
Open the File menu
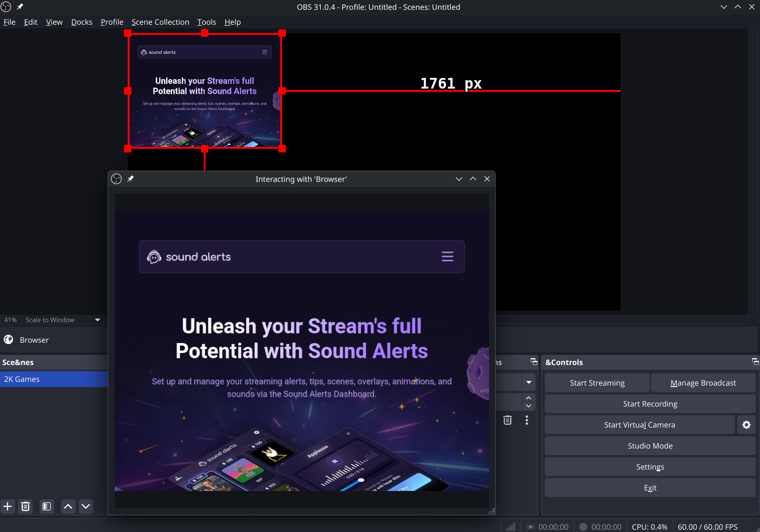click(9, 22)
